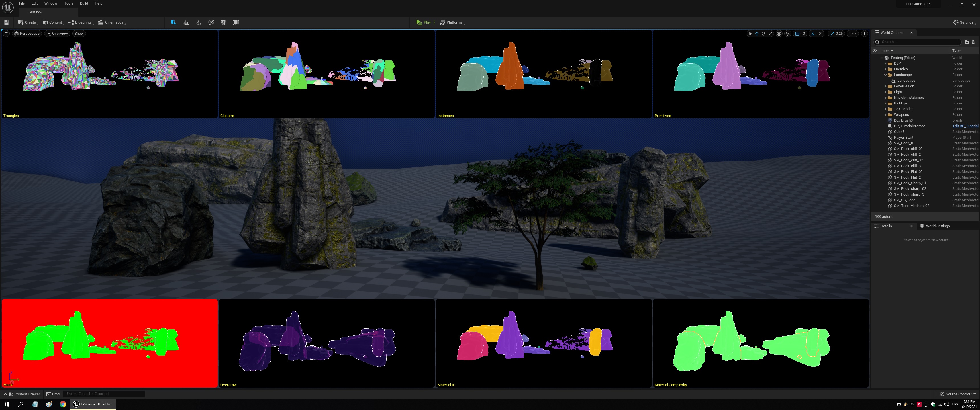Collapse the Landscape folder in Outliner
The image size is (980, 410).
(x=885, y=75)
